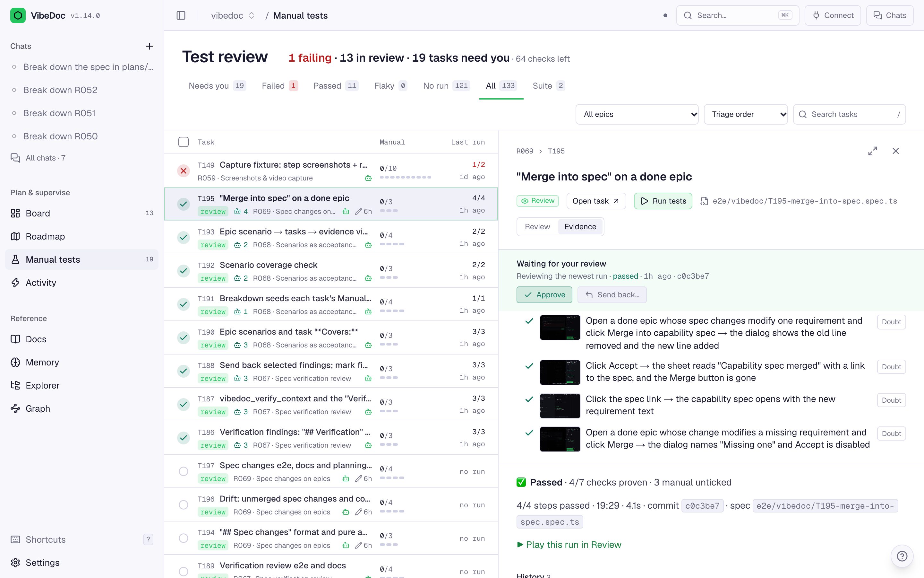Toggle the check of Click the spec link step
This screenshot has width=924, height=578.
pos(529,399)
